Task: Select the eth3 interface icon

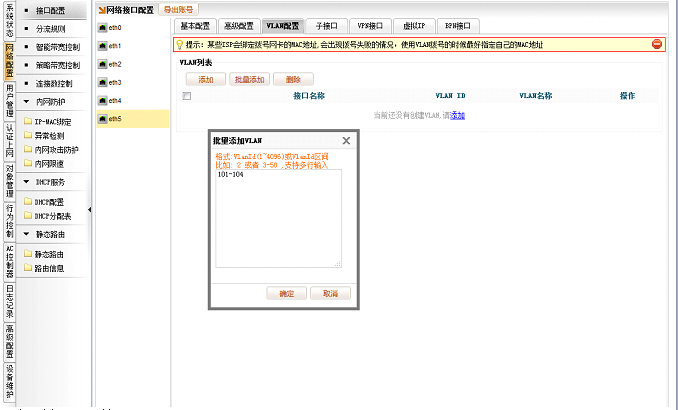Action: (102, 82)
